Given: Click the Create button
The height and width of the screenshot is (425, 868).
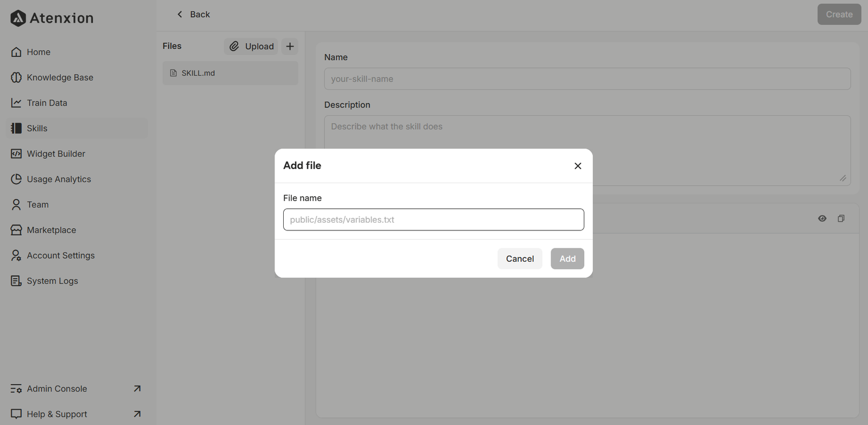Looking at the screenshot, I should tap(839, 15).
